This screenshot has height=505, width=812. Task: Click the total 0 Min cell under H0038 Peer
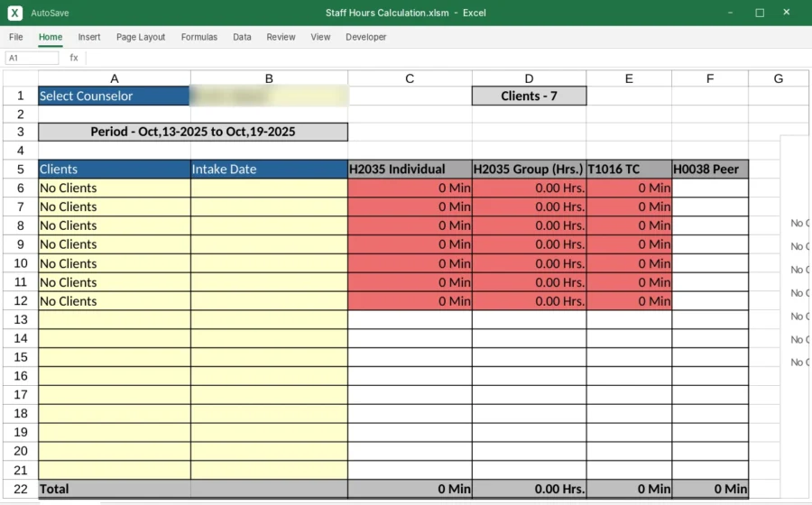710,489
